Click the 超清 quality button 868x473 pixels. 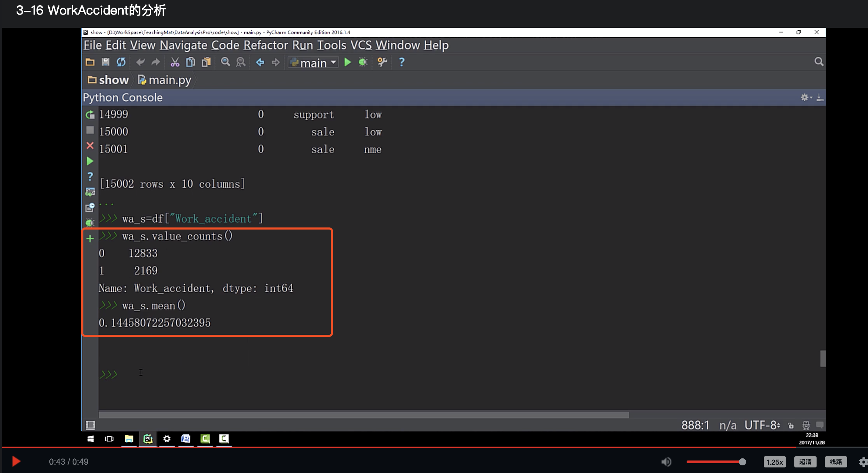pos(805,462)
